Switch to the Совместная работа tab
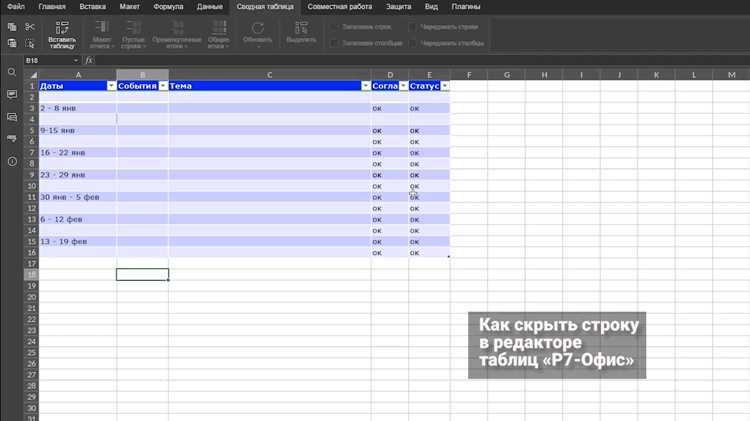This screenshot has width=750, height=421. 340,7
